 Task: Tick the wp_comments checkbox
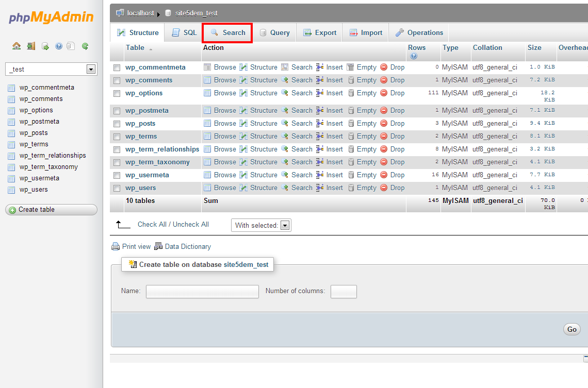point(117,80)
